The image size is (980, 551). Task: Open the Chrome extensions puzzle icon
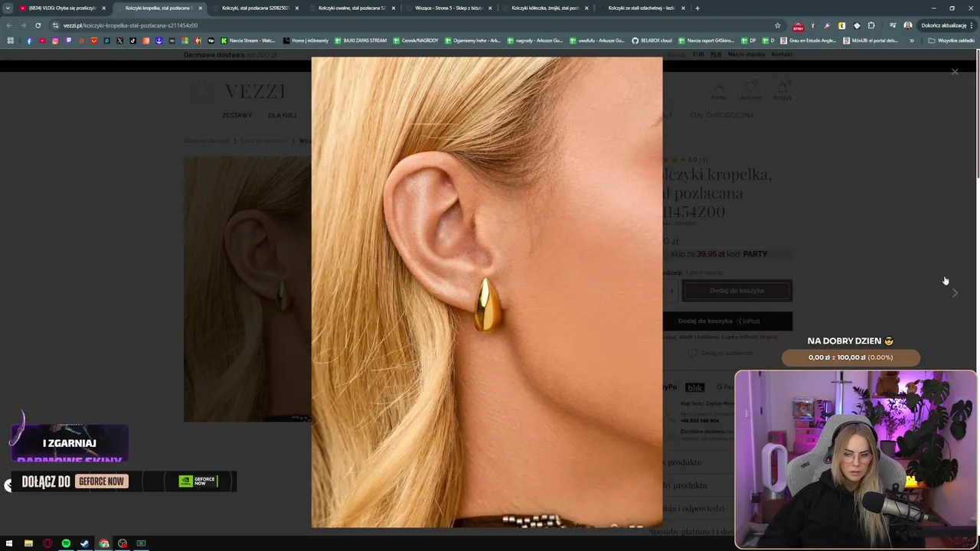tap(871, 25)
